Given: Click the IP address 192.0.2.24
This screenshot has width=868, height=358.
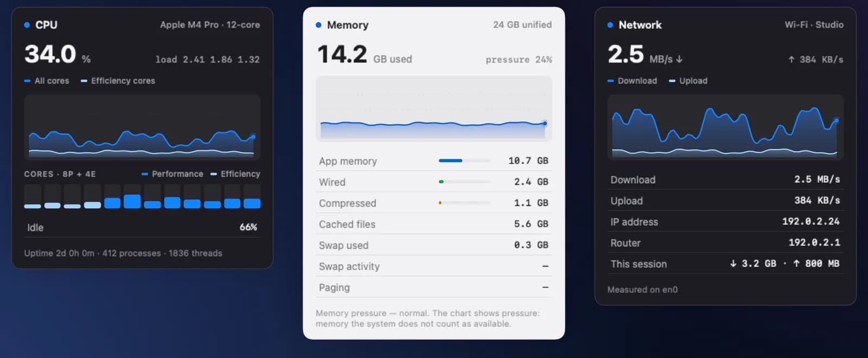Looking at the screenshot, I should point(811,222).
